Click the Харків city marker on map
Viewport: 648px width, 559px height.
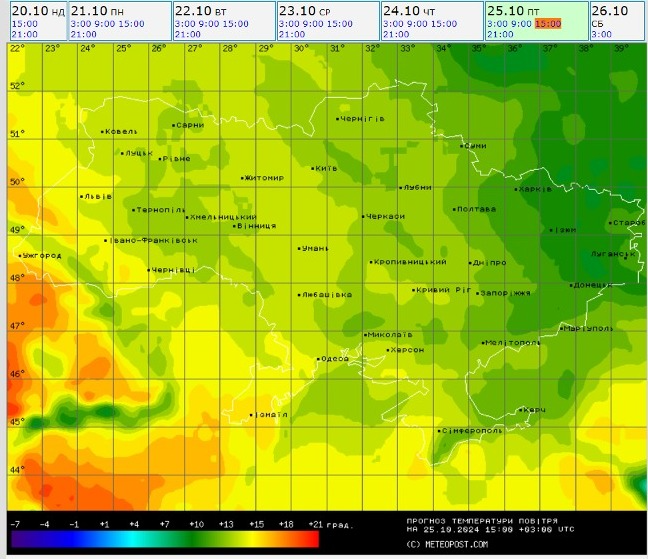(x=516, y=188)
